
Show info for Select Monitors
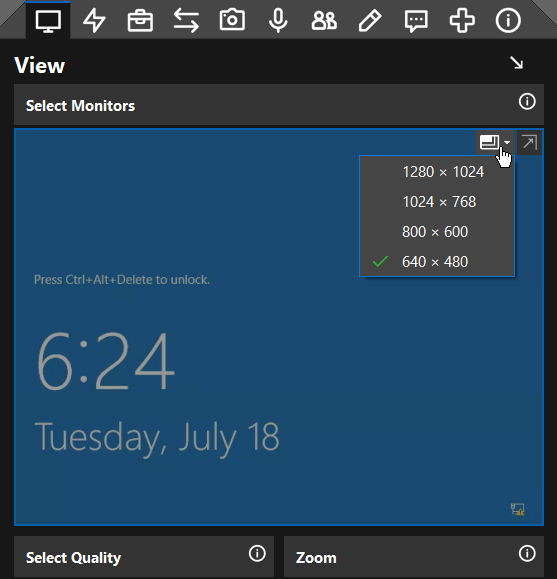point(527,101)
